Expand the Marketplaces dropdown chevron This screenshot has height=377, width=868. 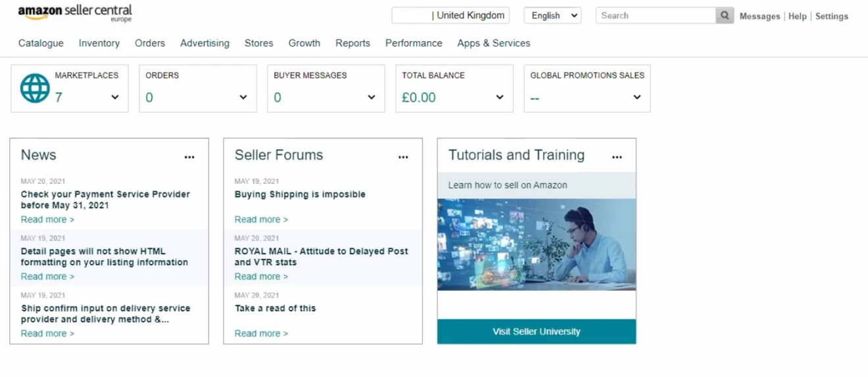(115, 97)
